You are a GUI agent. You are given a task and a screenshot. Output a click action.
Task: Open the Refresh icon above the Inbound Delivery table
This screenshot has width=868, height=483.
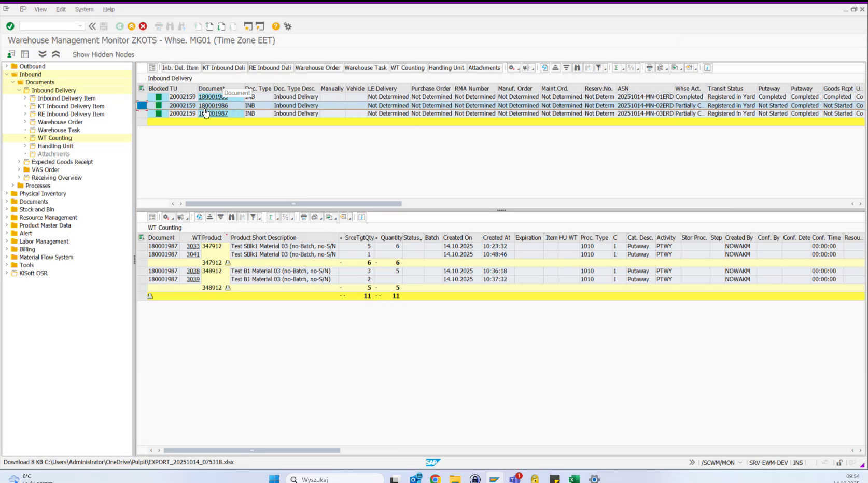[x=544, y=67]
